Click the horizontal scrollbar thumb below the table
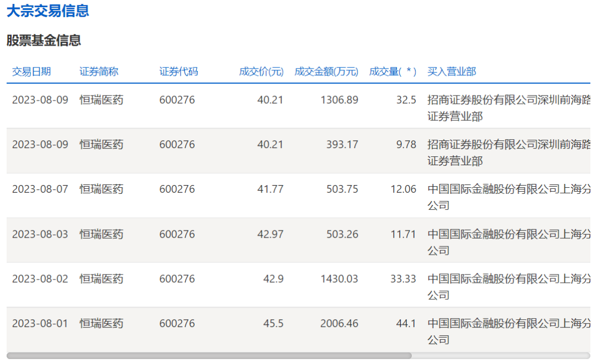Screen dimensions: 597x364 209,356
